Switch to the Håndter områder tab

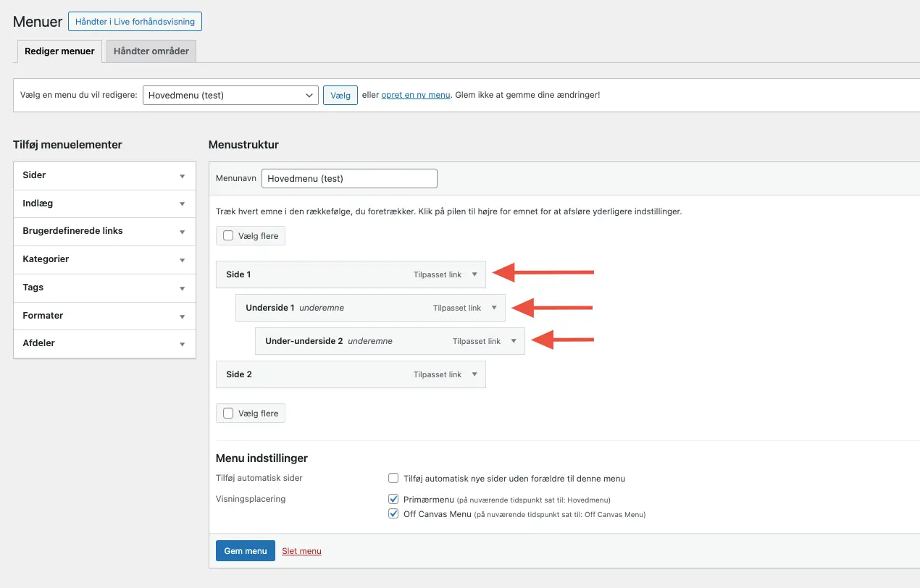[x=151, y=51]
